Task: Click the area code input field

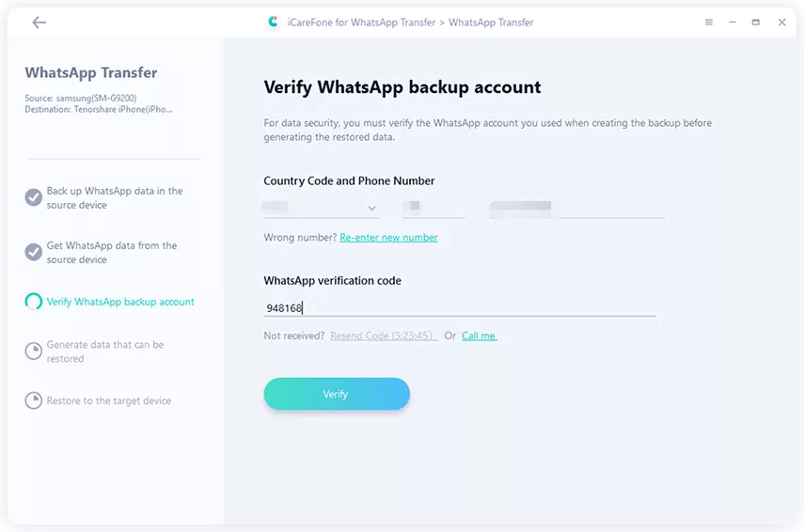Action: (434, 207)
